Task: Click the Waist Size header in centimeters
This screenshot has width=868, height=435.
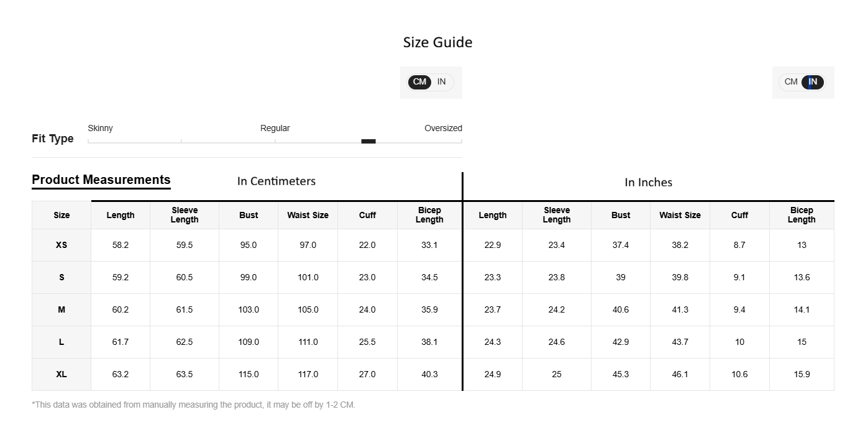Action: click(x=308, y=215)
